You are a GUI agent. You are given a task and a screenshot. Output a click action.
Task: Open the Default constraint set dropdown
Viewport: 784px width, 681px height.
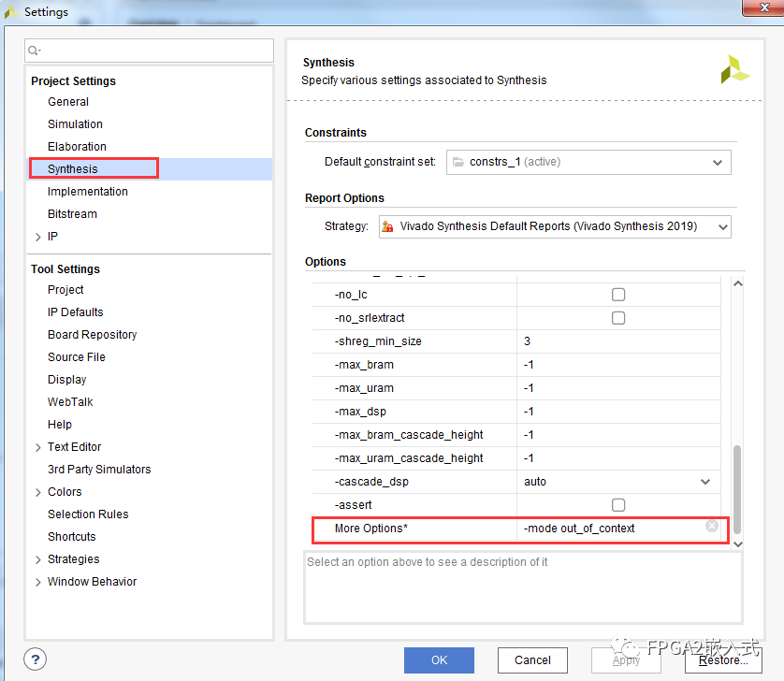pyautogui.click(x=588, y=162)
